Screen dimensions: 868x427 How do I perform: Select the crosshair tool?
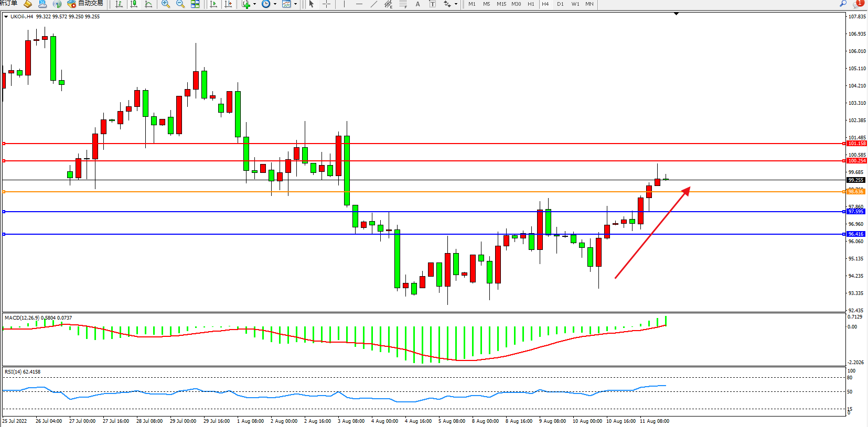[326, 4]
